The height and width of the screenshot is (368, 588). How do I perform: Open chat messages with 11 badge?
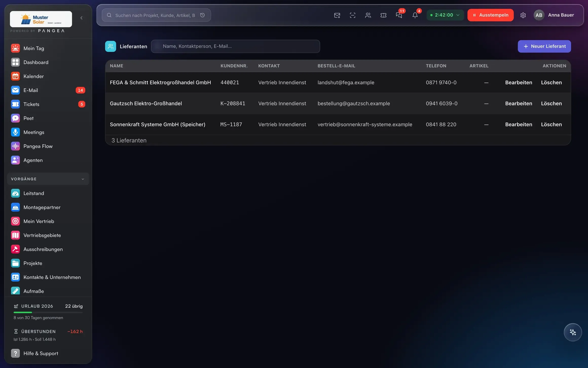(x=399, y=15)
